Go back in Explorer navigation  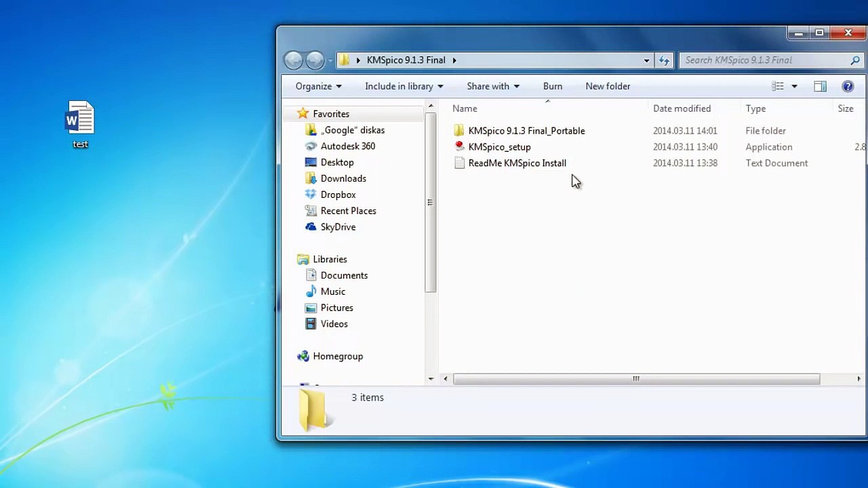(293, 60)
